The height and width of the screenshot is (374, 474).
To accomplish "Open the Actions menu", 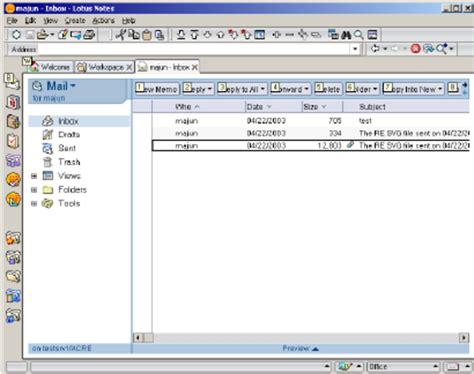I will click(103, 21).
